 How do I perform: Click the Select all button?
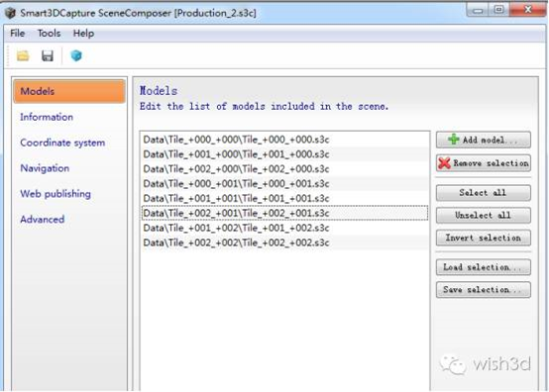(x=484, y=193)
